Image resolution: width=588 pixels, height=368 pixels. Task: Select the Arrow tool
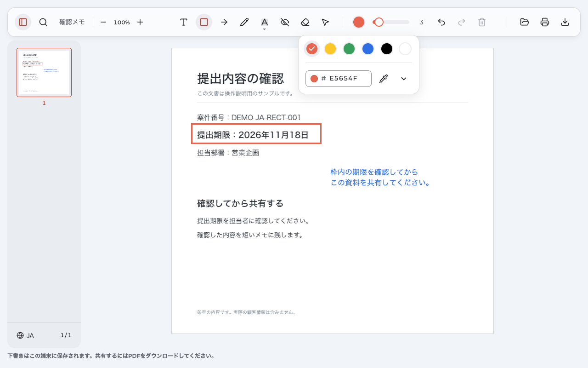[224, 22]
